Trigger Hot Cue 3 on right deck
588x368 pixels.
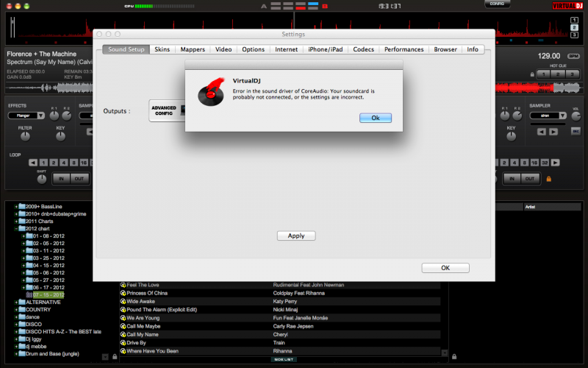click(x=573, y=74)
